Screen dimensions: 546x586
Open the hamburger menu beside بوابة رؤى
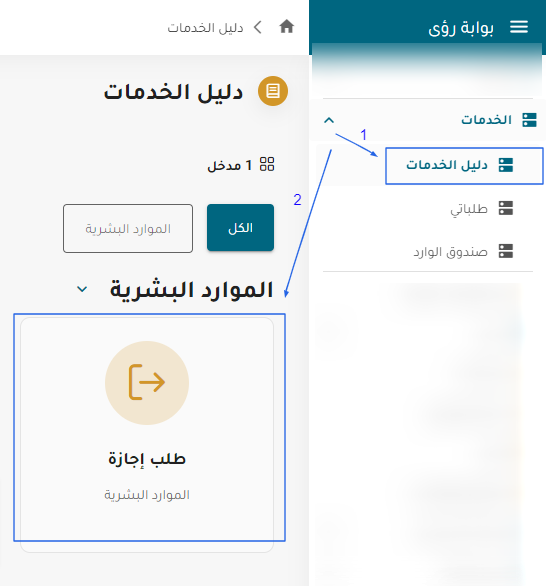pyautogui.click(x=519, y=27)
